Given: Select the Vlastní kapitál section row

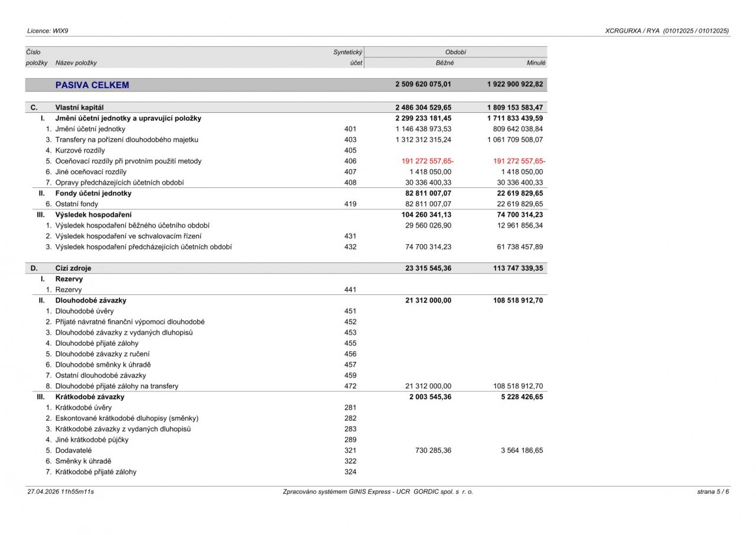Looking at the screenshot, I should pos(286,108).
